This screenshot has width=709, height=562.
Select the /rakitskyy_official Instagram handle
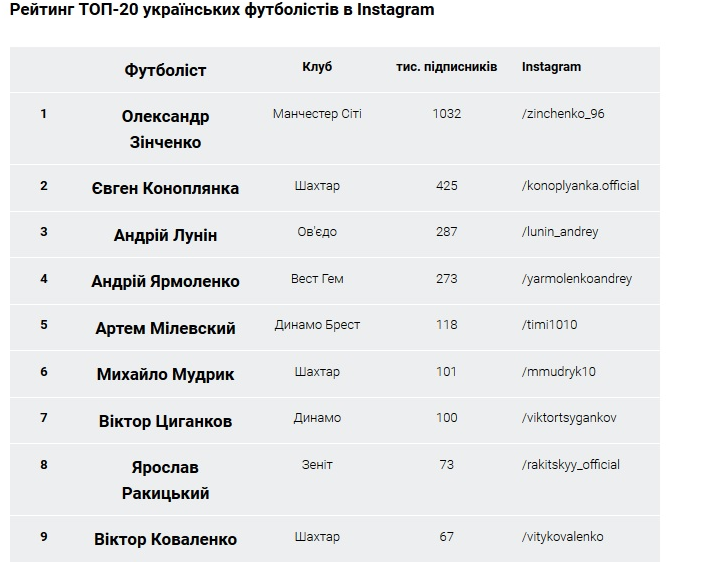click(570, 465)
